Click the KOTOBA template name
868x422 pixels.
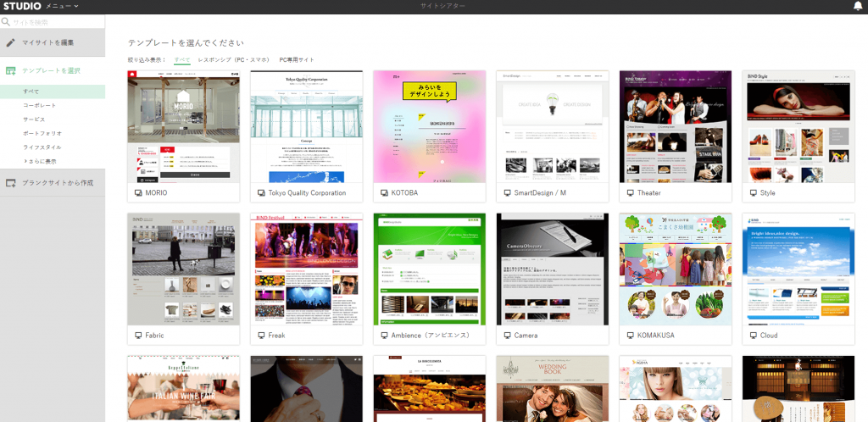click(x=404, y=193)
